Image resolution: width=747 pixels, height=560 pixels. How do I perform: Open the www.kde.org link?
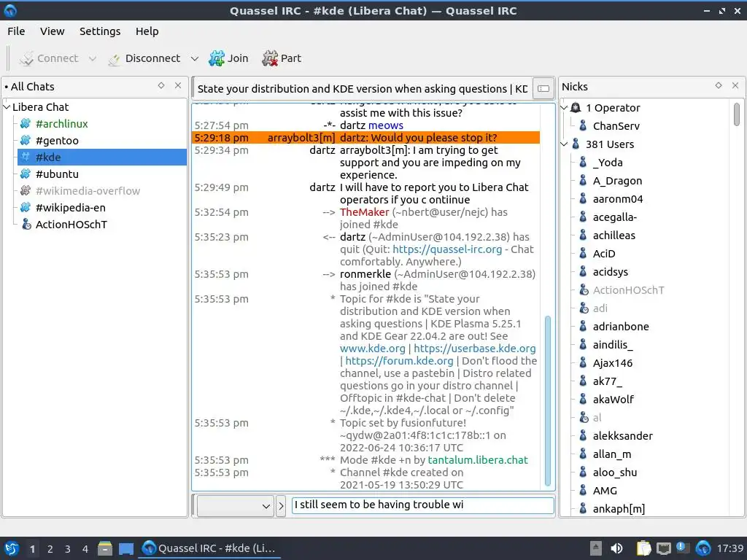tap(372, 349)
